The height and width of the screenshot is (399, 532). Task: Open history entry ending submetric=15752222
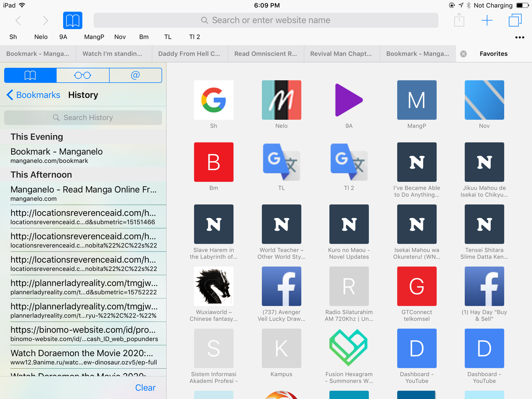[83, 287]
